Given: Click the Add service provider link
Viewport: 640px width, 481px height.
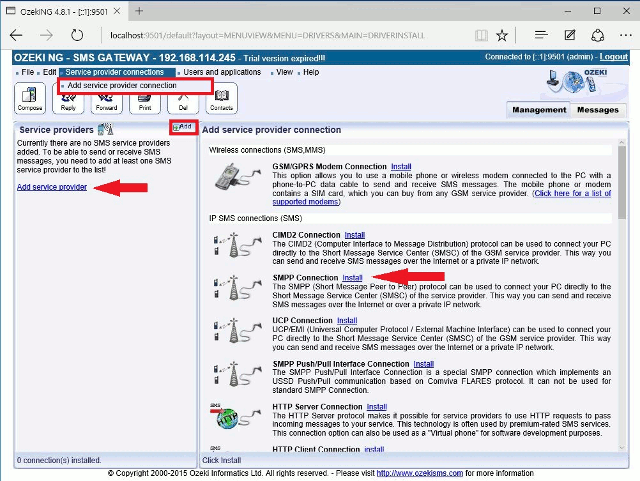Looking at the screenshot, I should (52, 187).
